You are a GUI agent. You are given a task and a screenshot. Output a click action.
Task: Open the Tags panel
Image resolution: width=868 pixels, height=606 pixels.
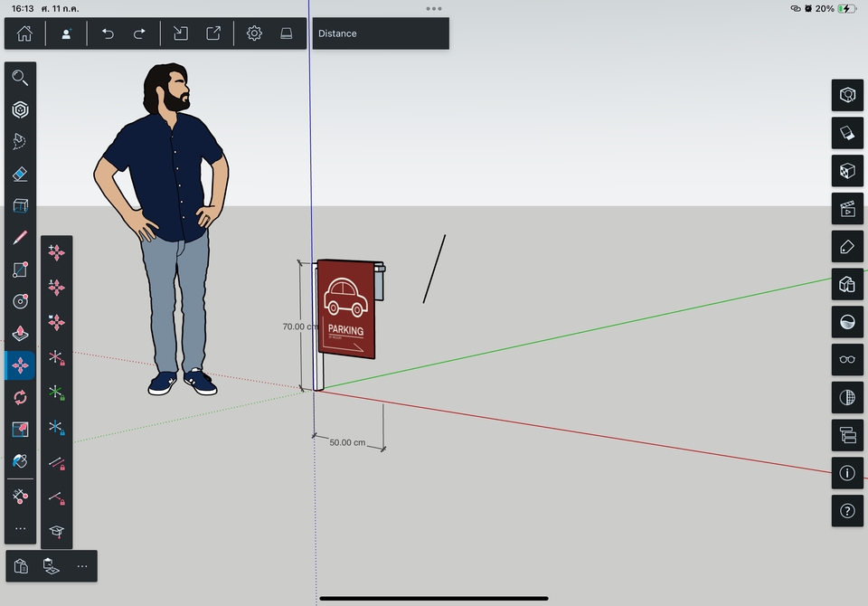pyautogui.click(x=847, y=247)
